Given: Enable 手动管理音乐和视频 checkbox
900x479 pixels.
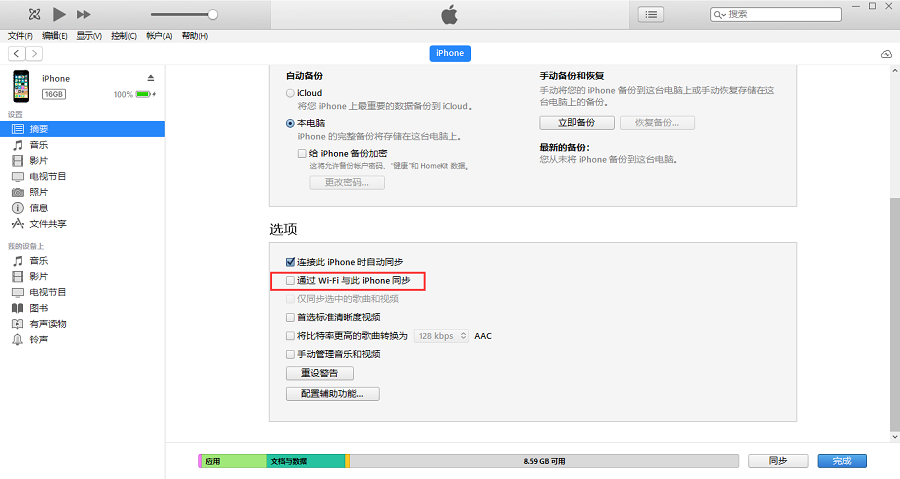Looking at the screenshot, I should click(290, 354).
